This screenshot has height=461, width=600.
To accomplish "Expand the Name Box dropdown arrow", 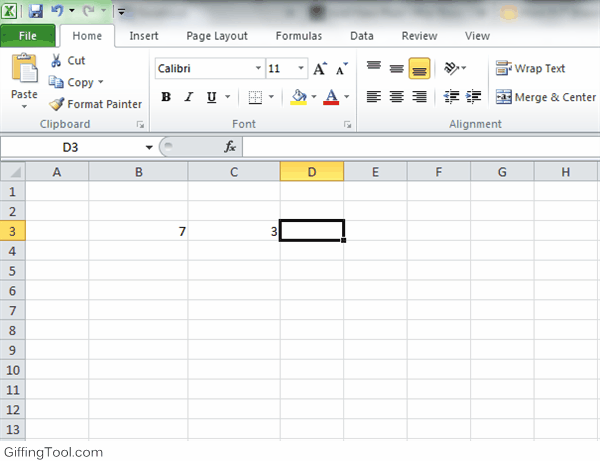I will click(x=149, y=147).
